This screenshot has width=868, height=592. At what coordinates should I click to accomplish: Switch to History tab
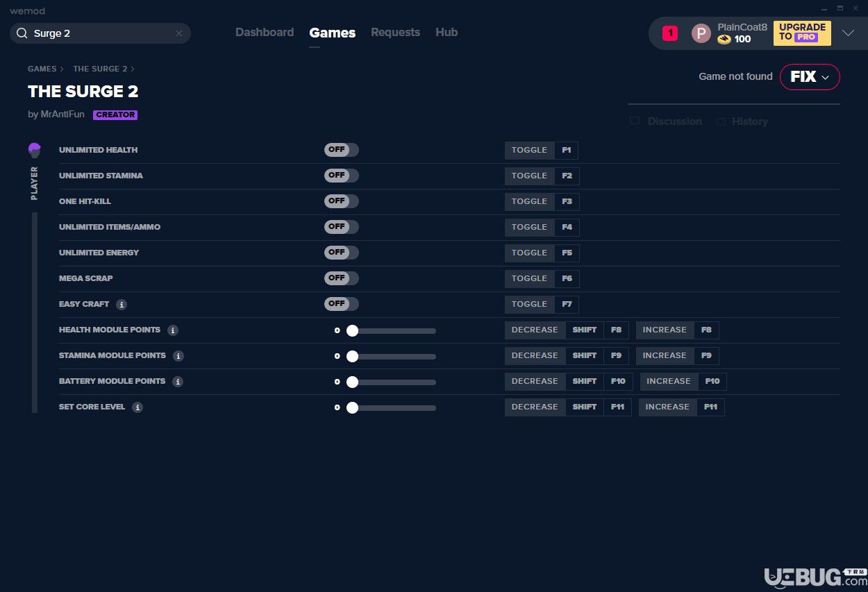pos(742,121)
